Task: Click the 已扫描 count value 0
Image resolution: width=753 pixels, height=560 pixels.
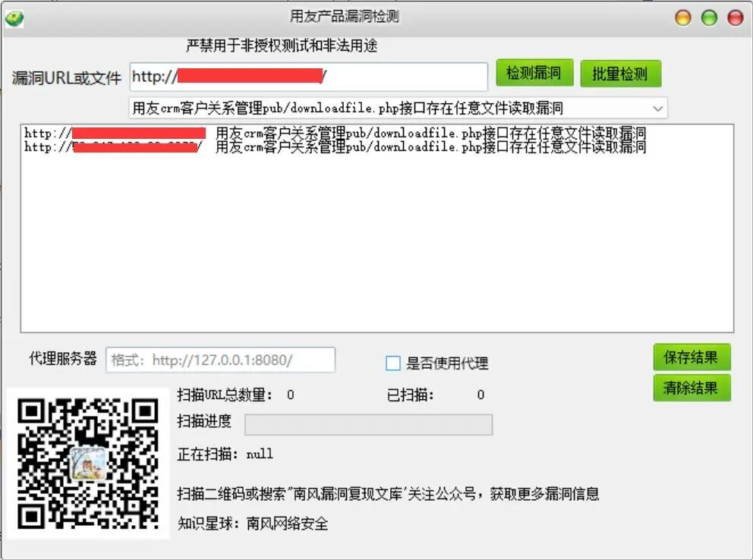Action: [x=480, y=395]
